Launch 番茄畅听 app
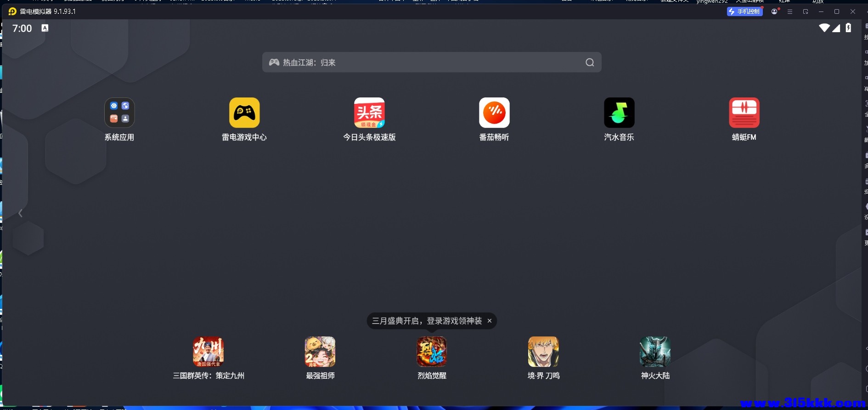This screenshot has height=410, width=868. click(494, 113)
